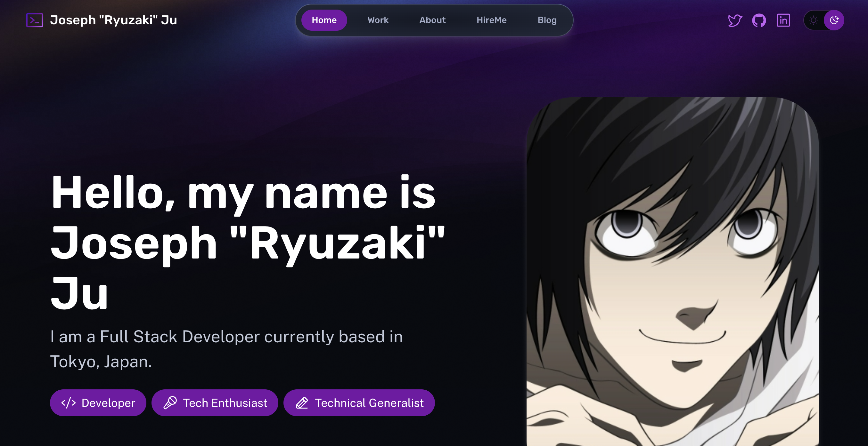The image size is (868, 446).
Task: Click the anime profile picture
Action: click(x=672, y=271)
